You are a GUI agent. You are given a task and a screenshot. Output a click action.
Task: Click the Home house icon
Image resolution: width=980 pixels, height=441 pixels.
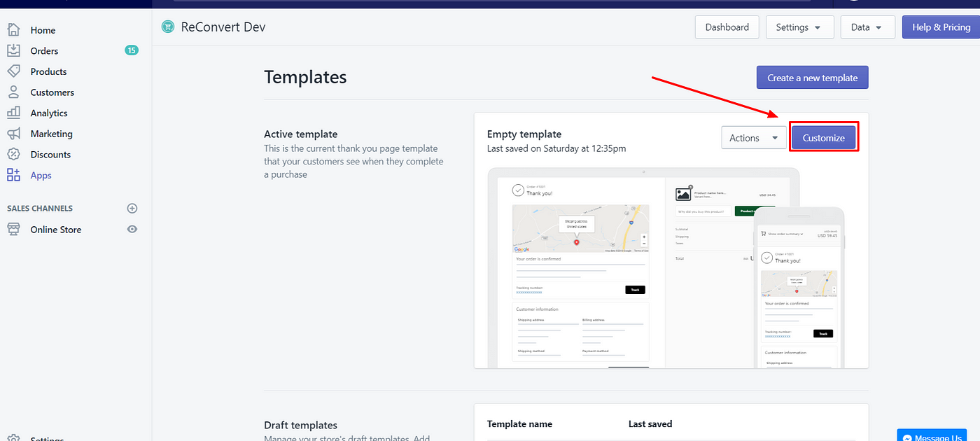tap(13, 29)
